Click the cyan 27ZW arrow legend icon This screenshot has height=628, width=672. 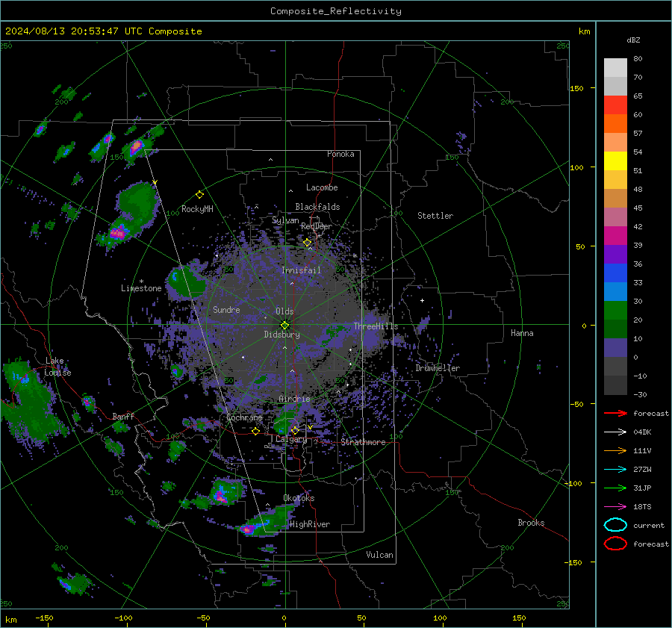[x=615, y=470]
